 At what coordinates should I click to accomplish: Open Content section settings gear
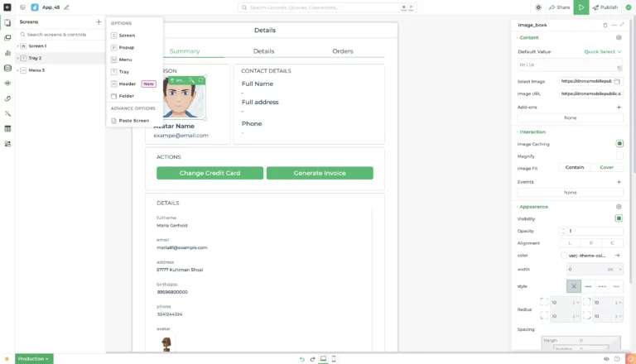619,37
